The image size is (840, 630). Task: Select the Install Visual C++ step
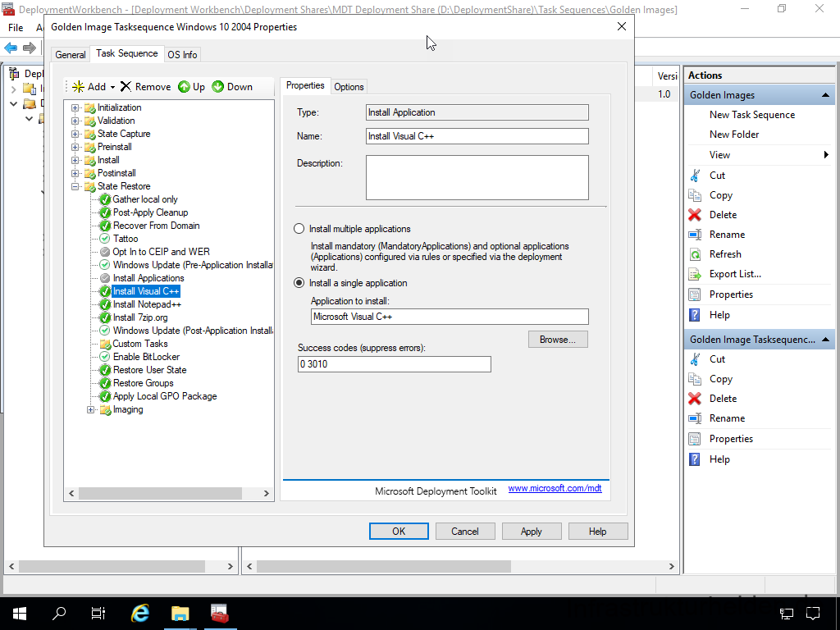click(146, 291)
